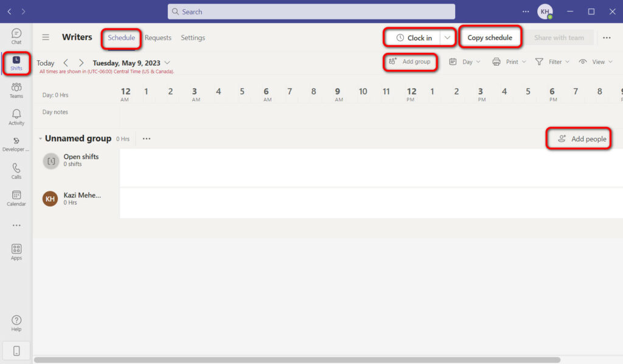Click the Add people button
623x364 pixels.
[x=582, y=139]
